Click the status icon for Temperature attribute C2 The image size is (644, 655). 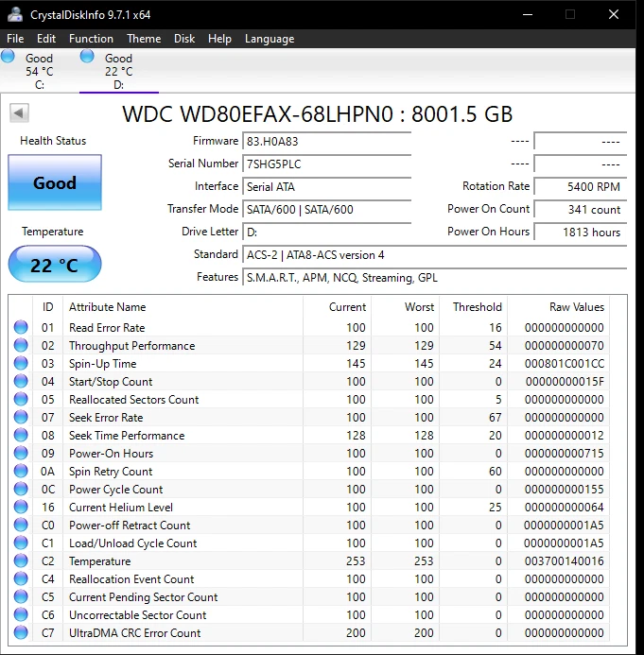(x=21, y=560)
